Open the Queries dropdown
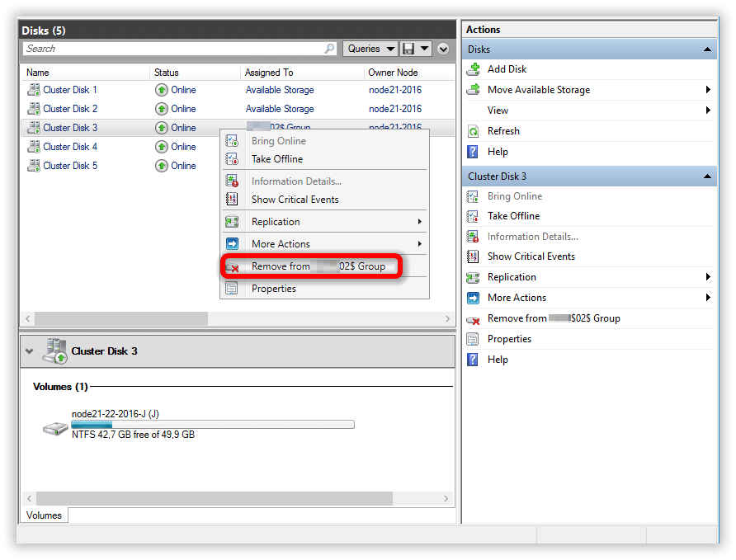The height and width of the screenshot is (560, 736). coord(370,49)
